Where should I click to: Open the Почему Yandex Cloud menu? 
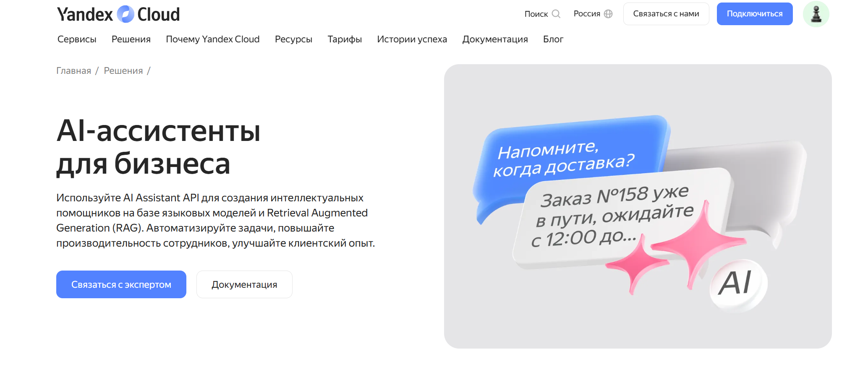(213, 39)
